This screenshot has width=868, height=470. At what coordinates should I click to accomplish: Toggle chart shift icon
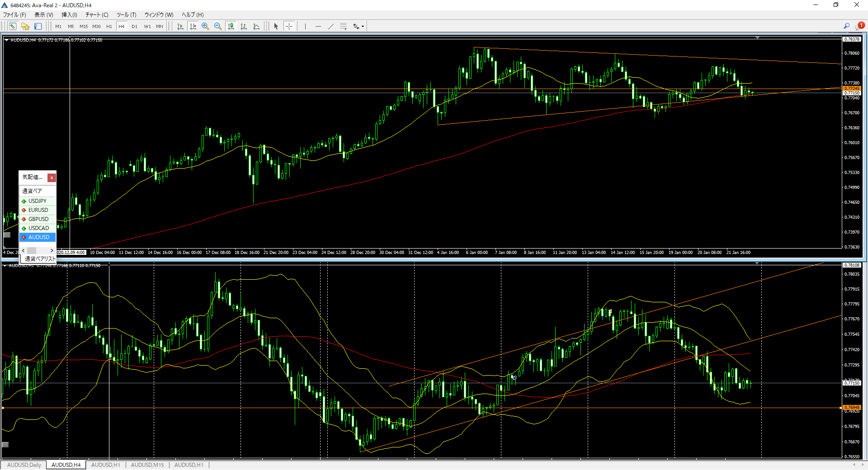[193, 26]
